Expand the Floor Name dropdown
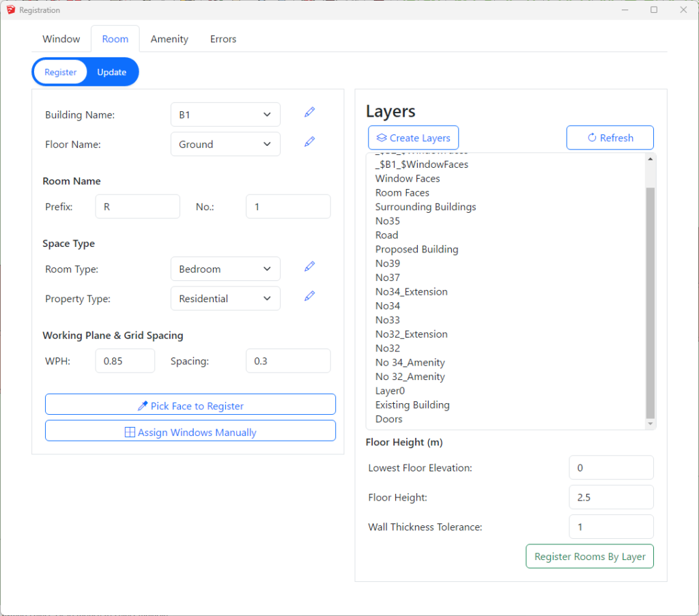 click(x=225, y=145)
